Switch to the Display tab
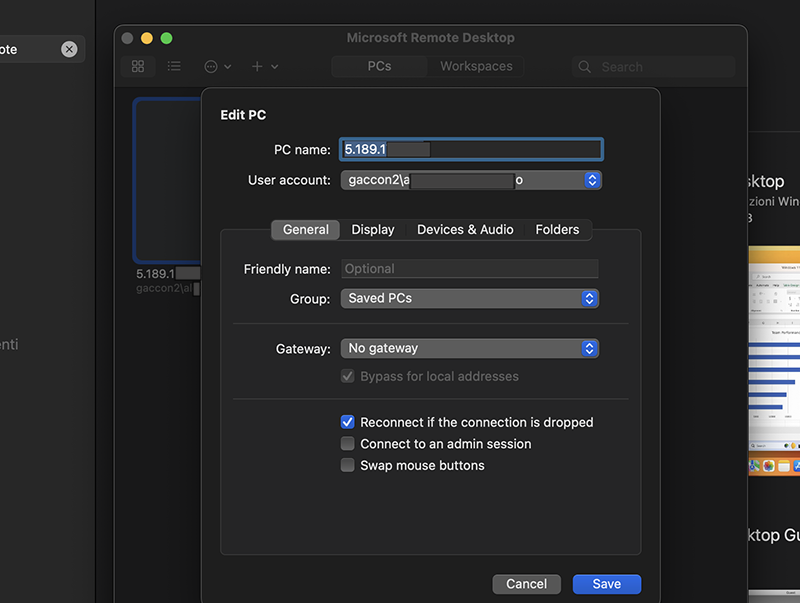 (x=372, y=230)
